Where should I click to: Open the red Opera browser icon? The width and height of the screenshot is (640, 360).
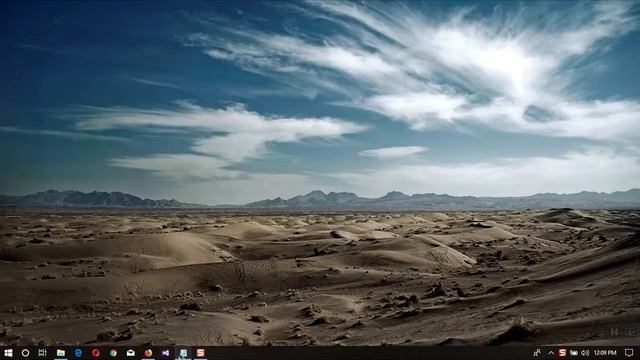tap(96, 353)
